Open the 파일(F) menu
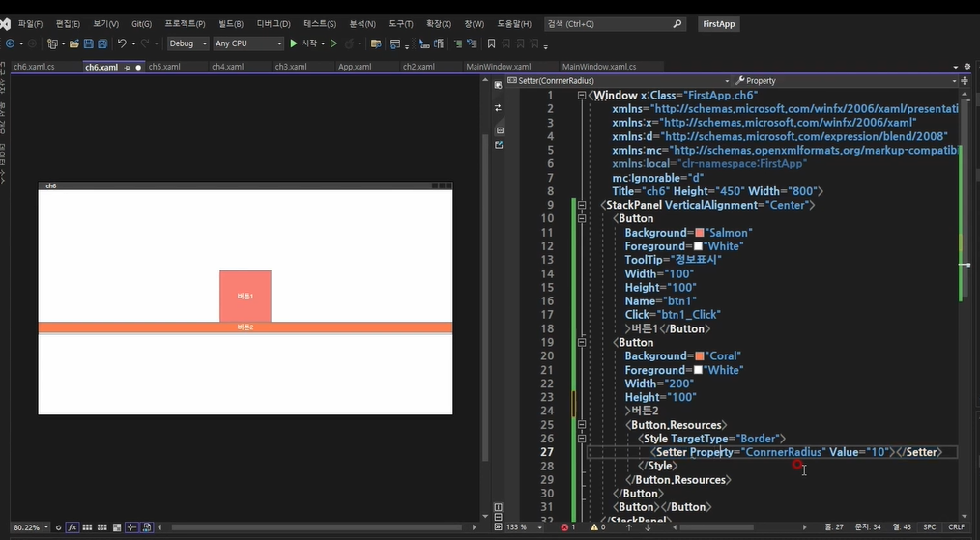Viewport: 980px width, 540px height. [x=30, y=24]
